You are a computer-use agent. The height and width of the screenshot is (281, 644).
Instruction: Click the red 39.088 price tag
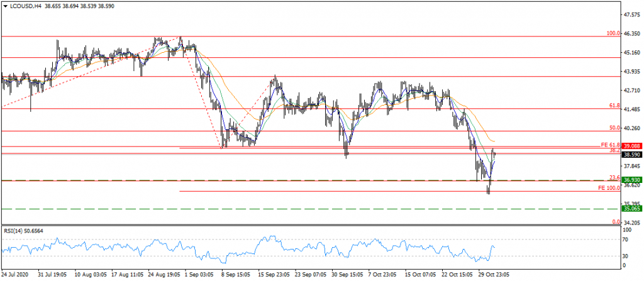(x=631, y=146)
